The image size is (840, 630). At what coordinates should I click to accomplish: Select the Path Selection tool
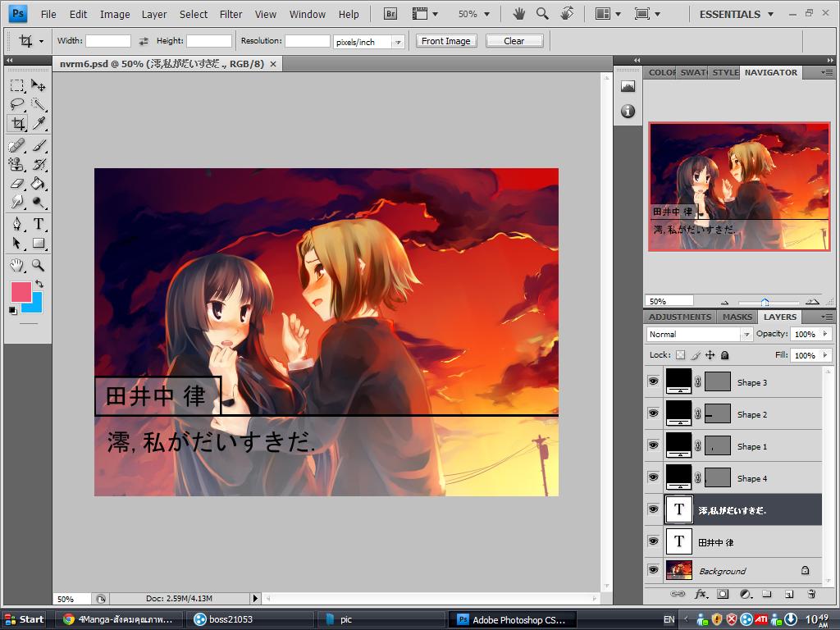tap(17, 243)
